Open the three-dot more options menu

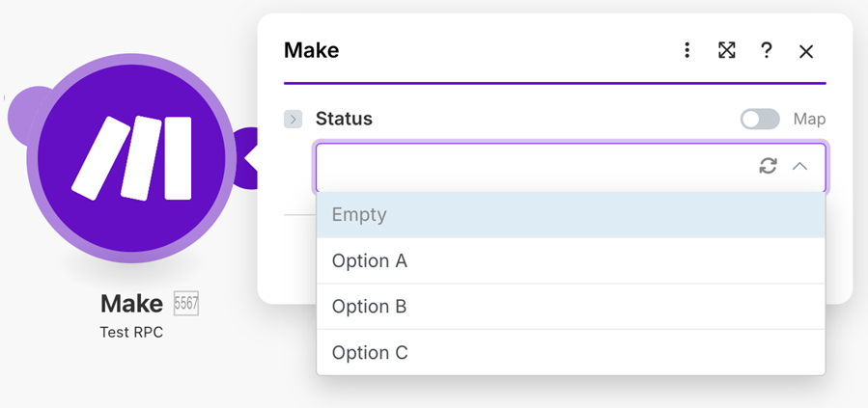point(686,50)
